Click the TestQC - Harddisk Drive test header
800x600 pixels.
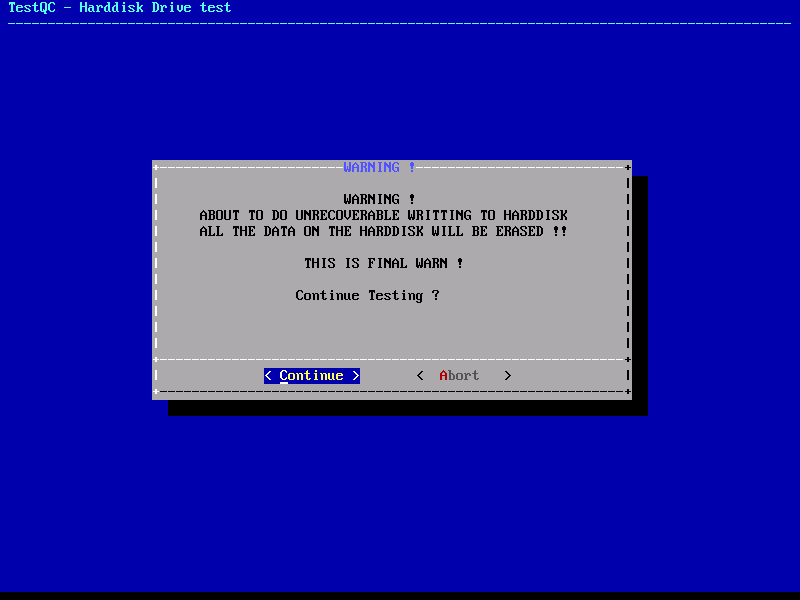pyautogui.click(x=119, y=8)
